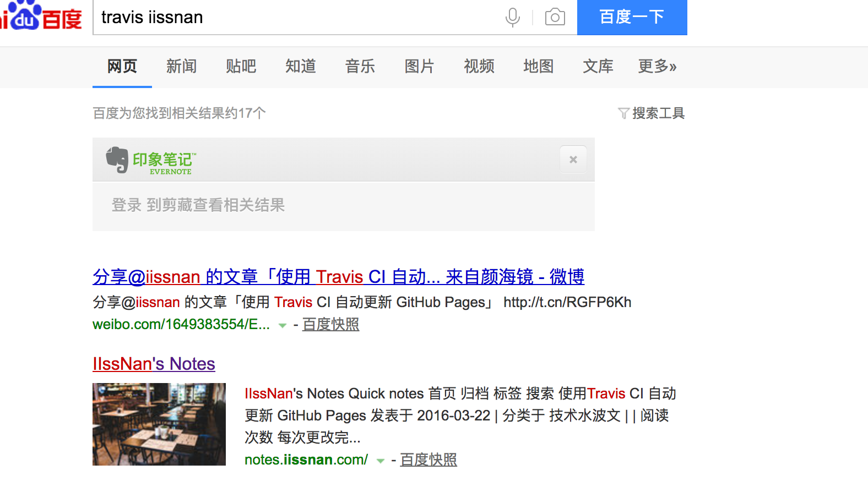Click the Baidu logo

[41, 15]
